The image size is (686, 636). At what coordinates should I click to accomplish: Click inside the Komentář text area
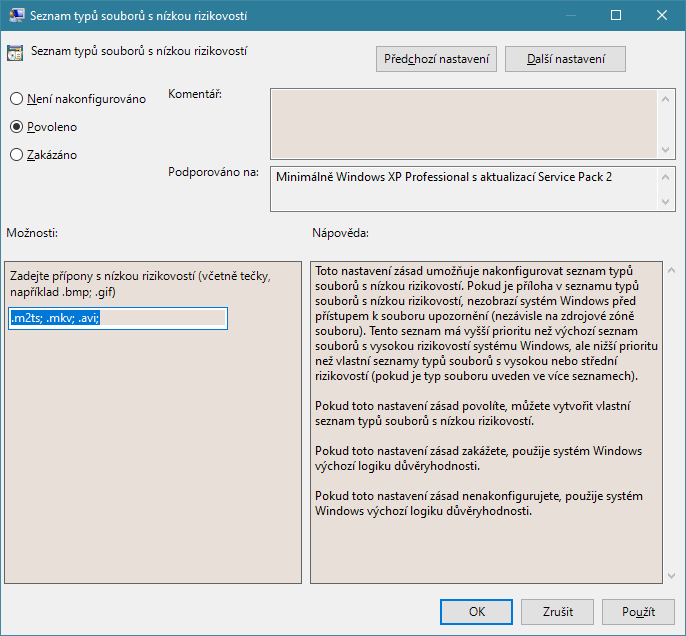464,124
